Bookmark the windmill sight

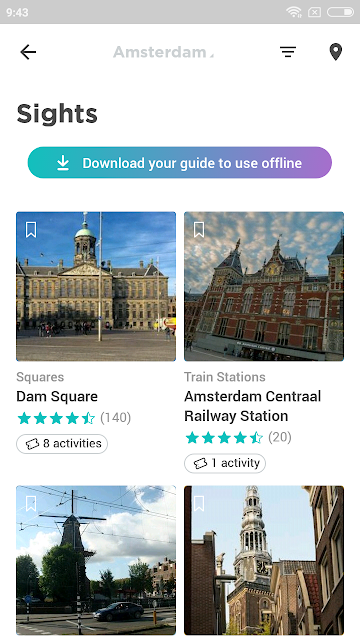tap(31, 504)
